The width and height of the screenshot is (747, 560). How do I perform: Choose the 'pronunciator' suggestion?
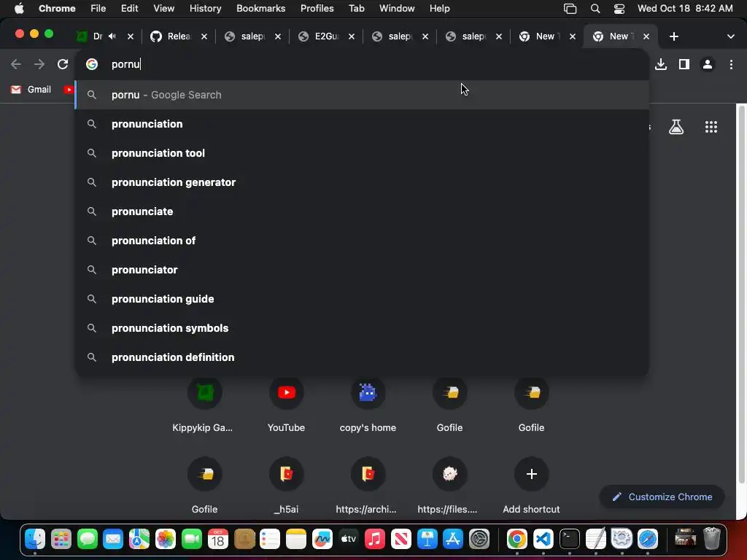click(x=362, y=270)
